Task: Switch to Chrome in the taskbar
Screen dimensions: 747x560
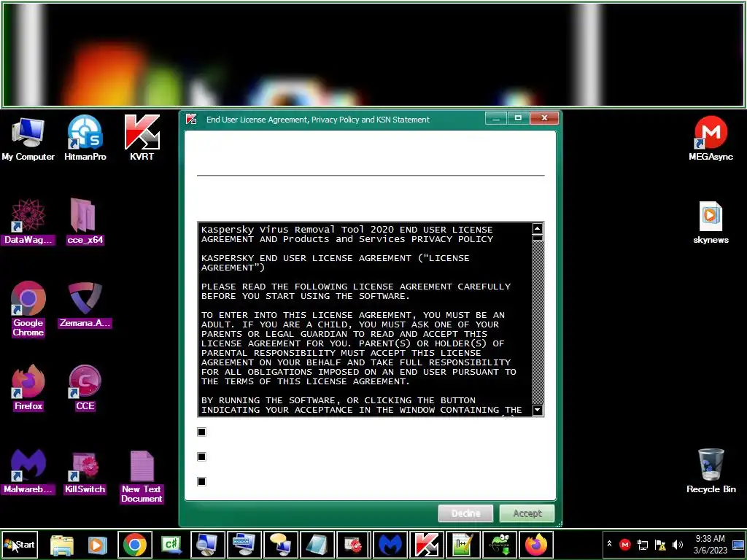Action: (x=135, y=545)
